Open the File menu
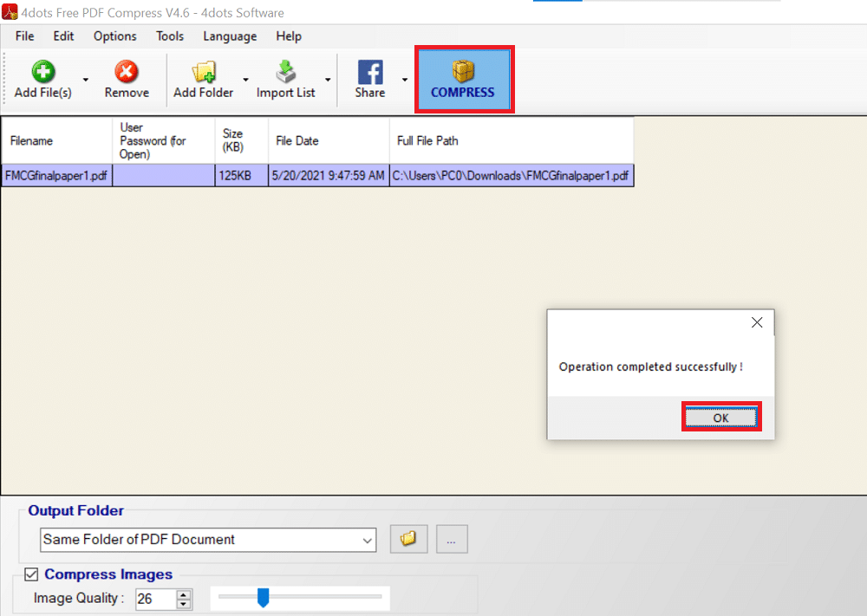Screen dimensions: 867x616 (25, 36)
